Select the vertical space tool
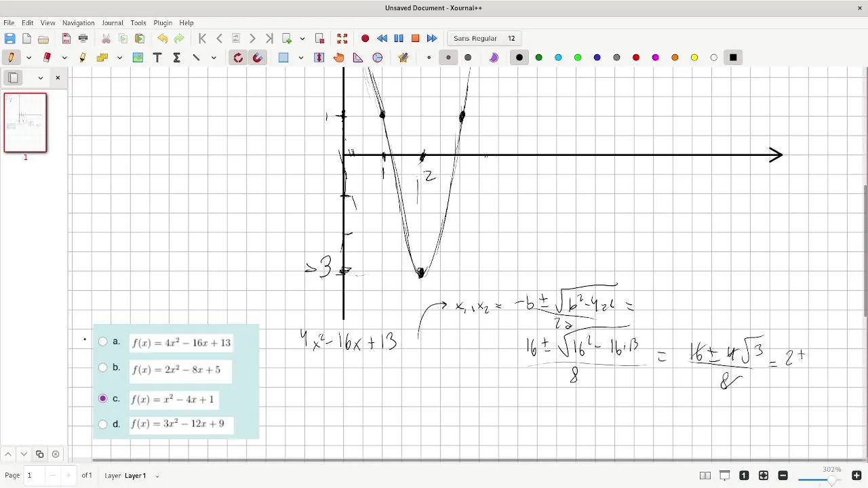 tap(320, 58)
